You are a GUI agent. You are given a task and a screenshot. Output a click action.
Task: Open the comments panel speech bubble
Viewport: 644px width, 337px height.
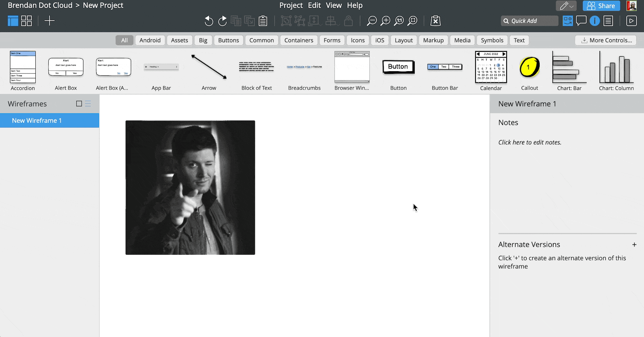coord(581,21)
